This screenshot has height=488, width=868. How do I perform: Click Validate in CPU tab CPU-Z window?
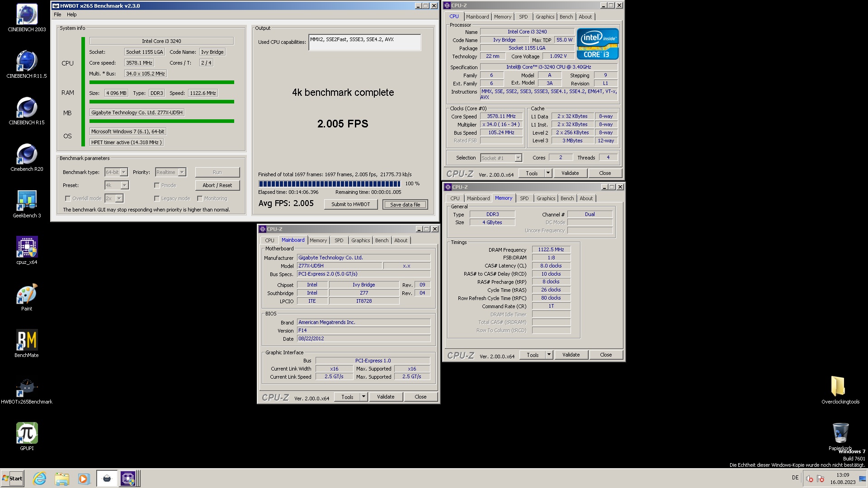point(570,173)
